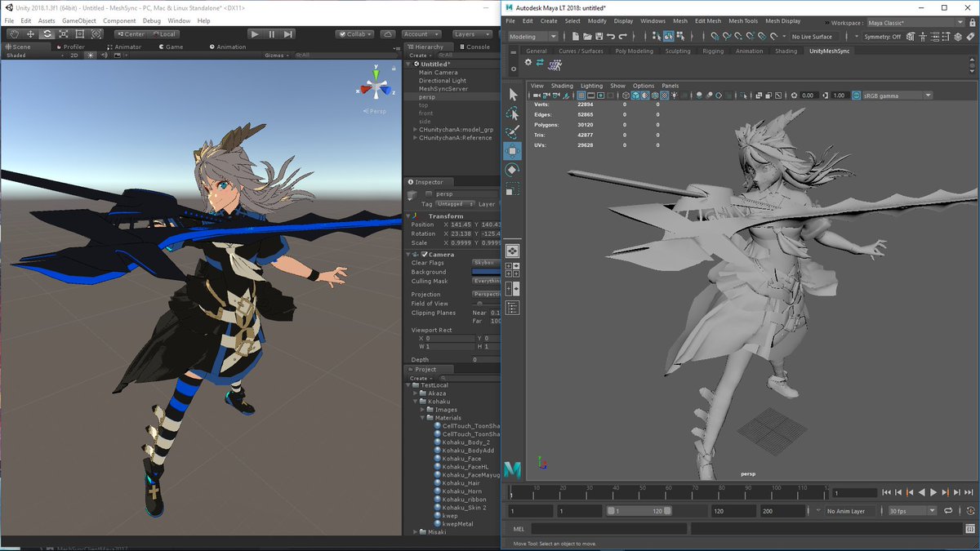The image size is (980, 551).
Task: Select the Move tool in Unity toolbar
Action: pyautogui.click(x=30, y=34)
